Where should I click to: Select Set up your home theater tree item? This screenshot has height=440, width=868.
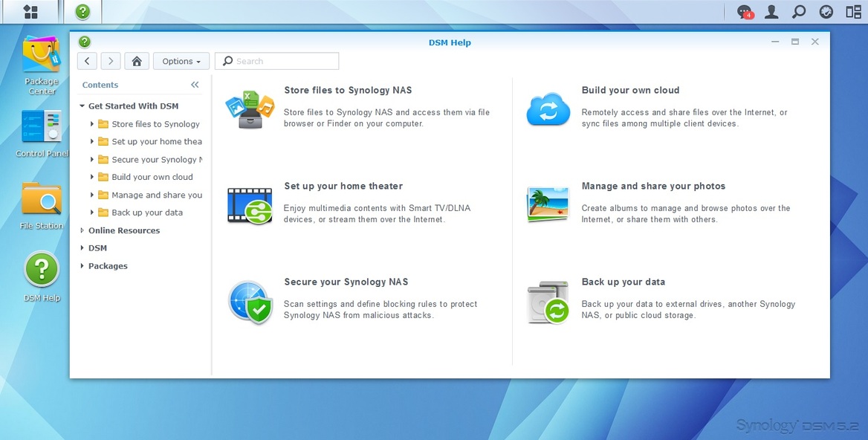click(157, 142)
